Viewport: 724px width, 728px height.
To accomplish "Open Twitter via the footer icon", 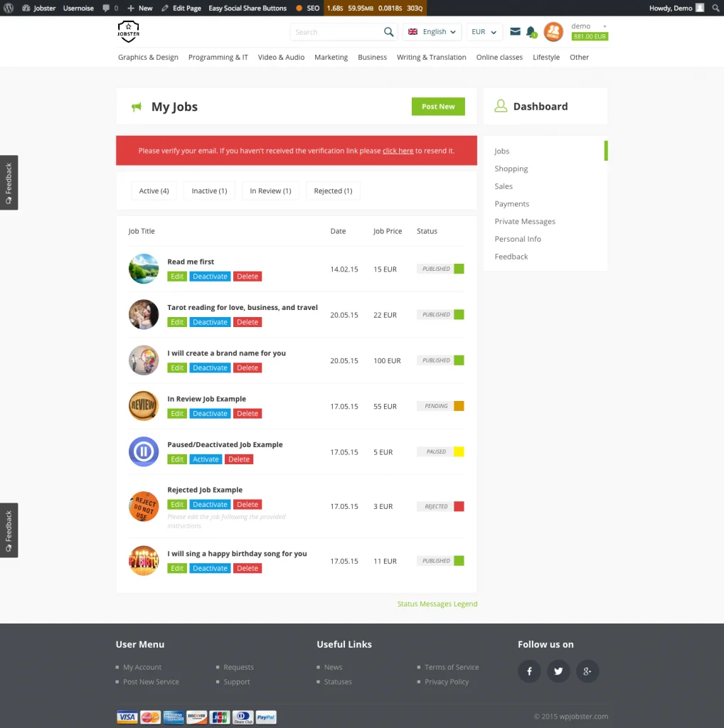I will coord(558,671).
